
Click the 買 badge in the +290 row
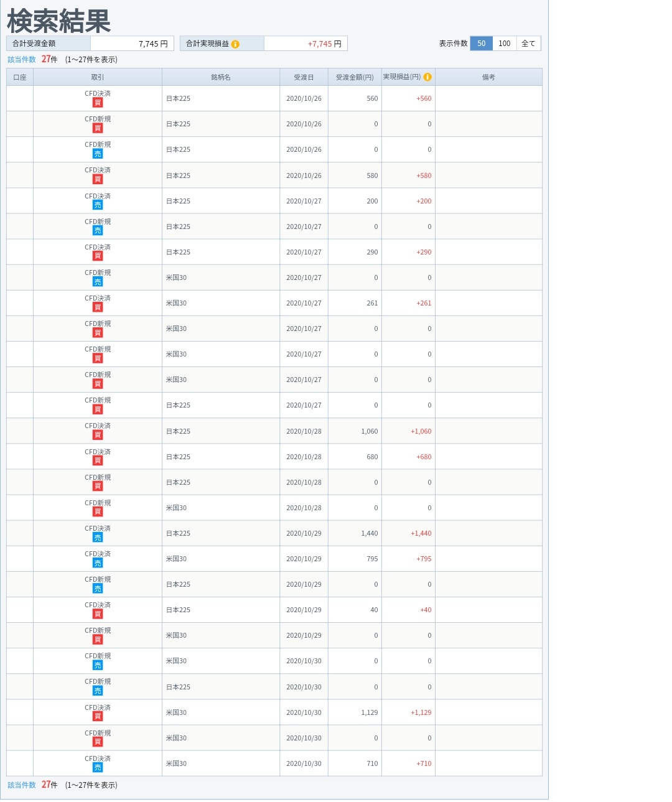tap(98, 256)
